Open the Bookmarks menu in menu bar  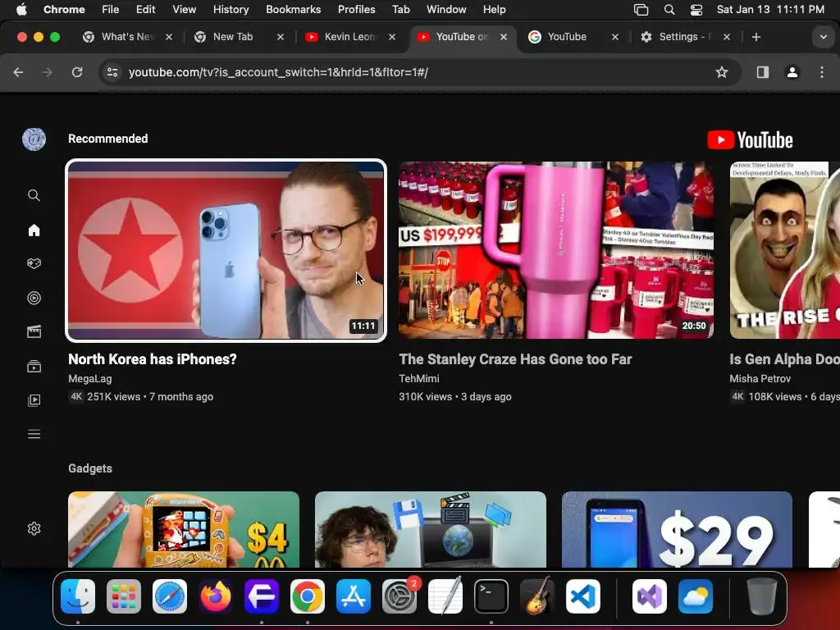[293, 9]
